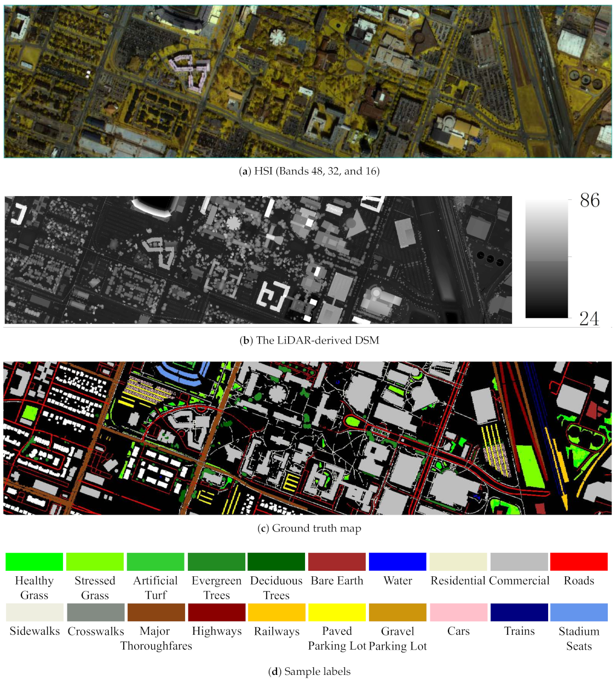Click the Sidewalks class swatch
This screenshot has height=682, width=616.
pos(34,612)
